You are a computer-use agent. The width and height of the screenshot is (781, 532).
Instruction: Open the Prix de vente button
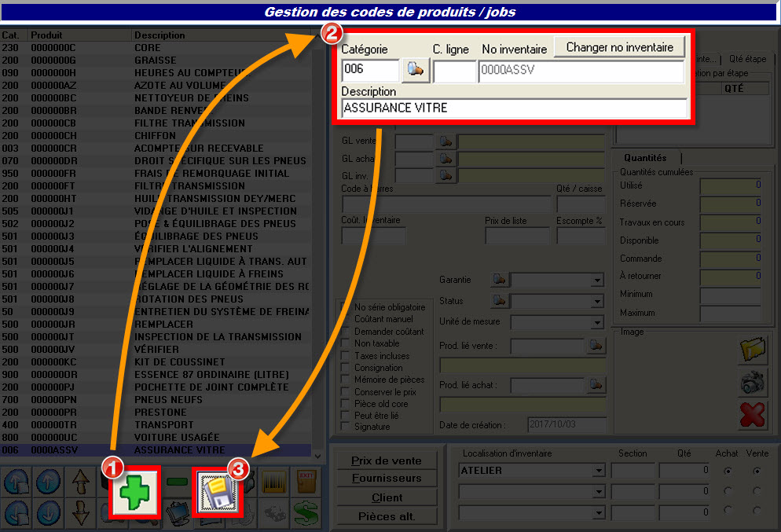click(387, 460)
